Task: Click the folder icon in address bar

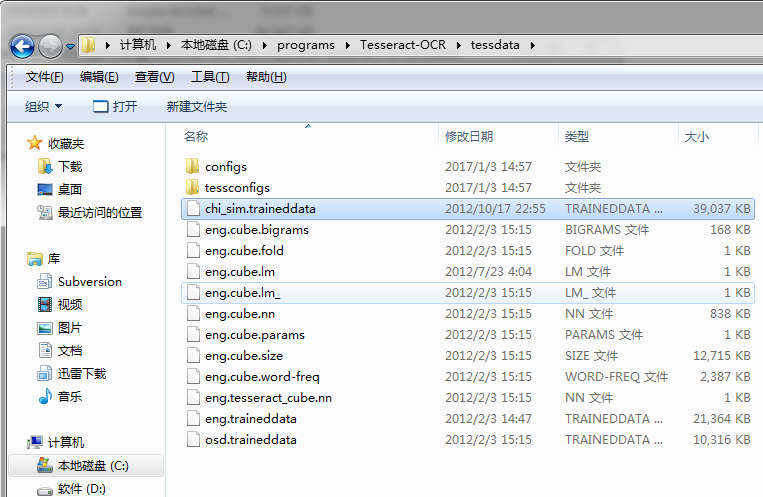Action: coord(89,45)
